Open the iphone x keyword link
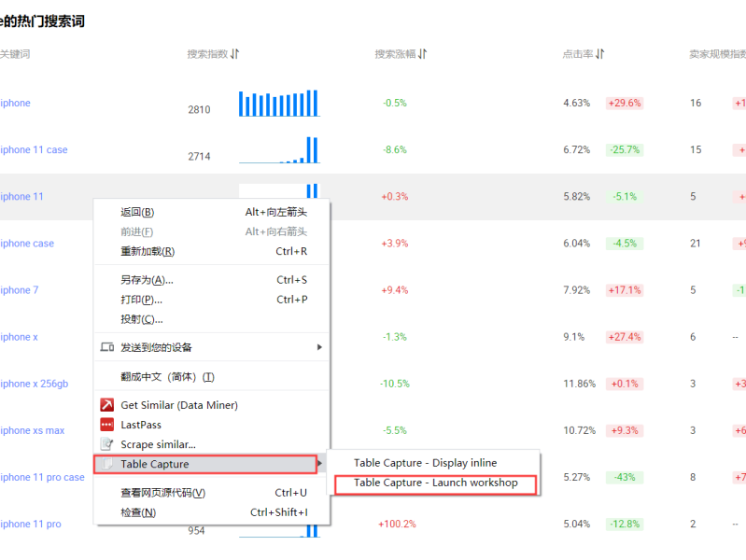The width and height of the screenshot is (746, 560). point(19,337)
